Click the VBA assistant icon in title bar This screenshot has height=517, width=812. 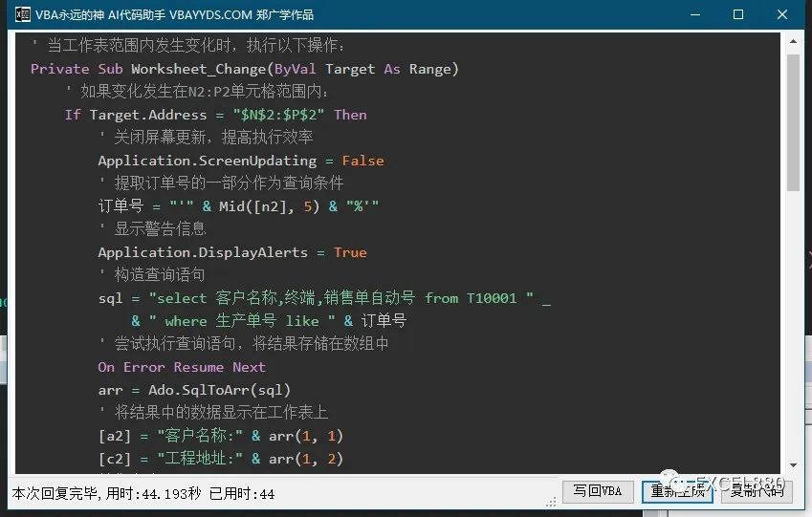(23, 14)
